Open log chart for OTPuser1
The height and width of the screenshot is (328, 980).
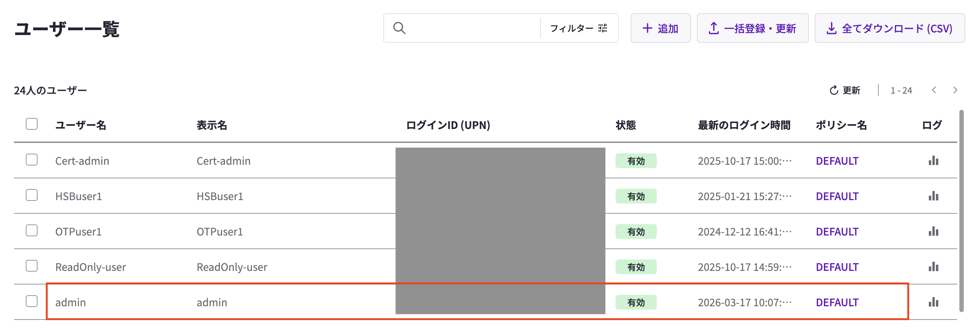click(934, 231)
